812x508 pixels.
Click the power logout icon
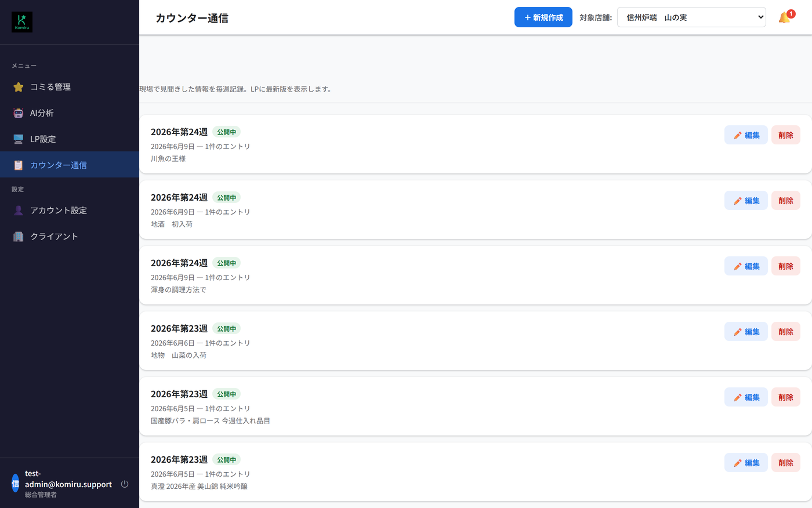pos(125,484)
